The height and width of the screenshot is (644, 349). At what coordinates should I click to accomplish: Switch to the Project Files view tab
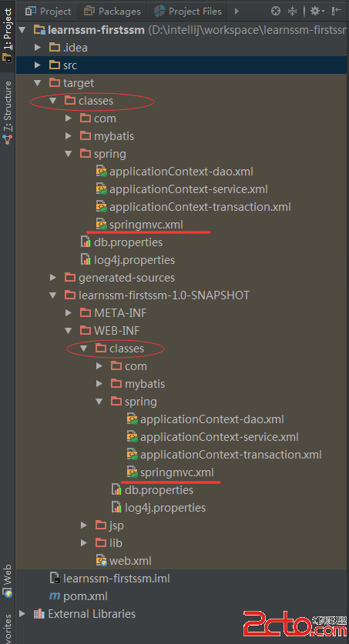[187, 11]
